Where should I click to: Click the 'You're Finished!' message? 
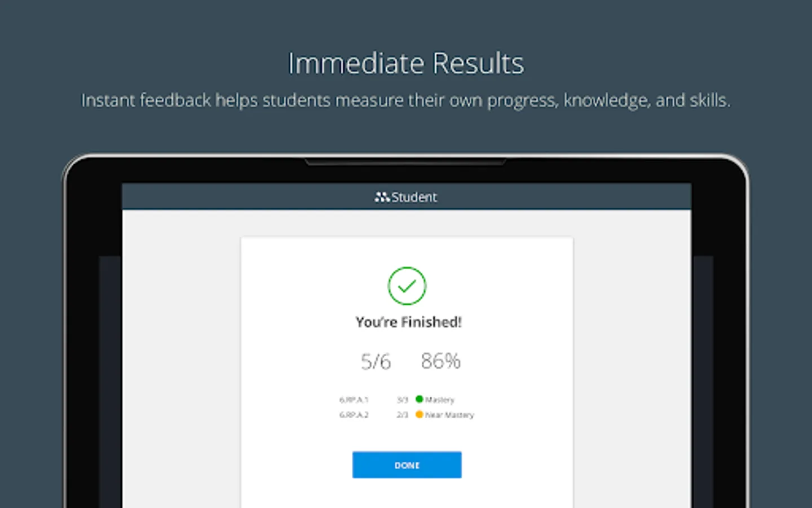tap(408, 322)
